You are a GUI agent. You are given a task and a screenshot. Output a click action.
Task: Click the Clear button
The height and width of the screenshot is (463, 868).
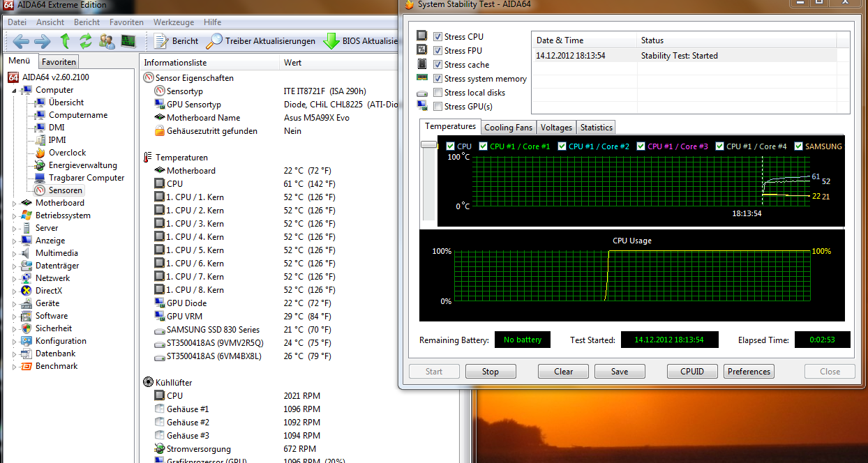[x=563, y=372]
